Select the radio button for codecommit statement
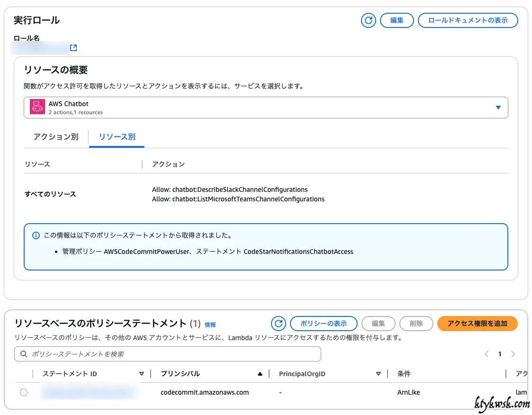 pos(24,392)
